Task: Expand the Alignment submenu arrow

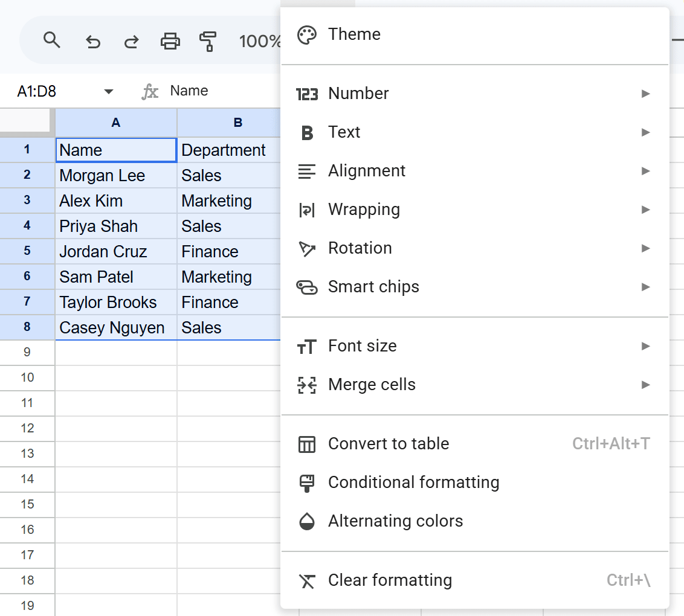Action: (x=645, y=171)
